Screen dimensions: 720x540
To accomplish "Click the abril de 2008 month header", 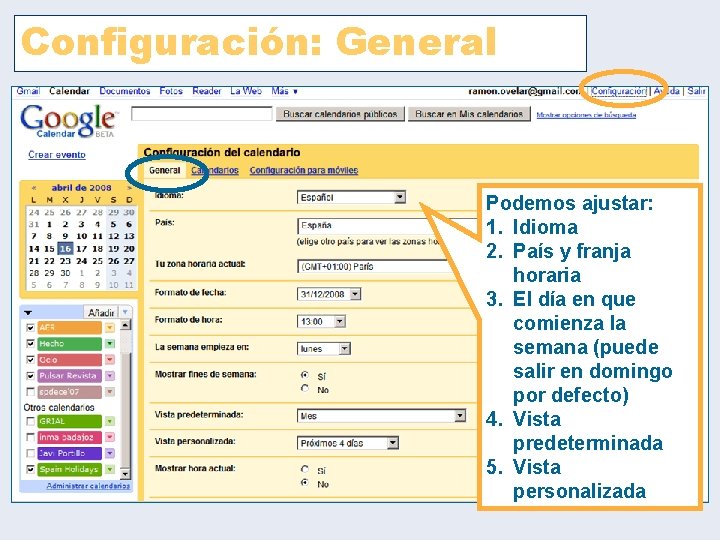I will click(81, 188).
